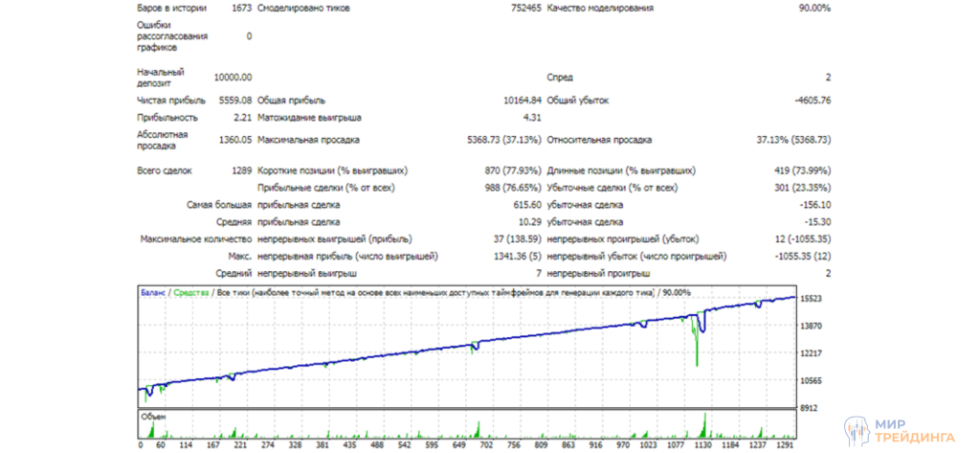Image resolution: width=980 pixels, height=453 pixels.
Task: Select the Всего сделок count 1289
Action: pos(239,170)
